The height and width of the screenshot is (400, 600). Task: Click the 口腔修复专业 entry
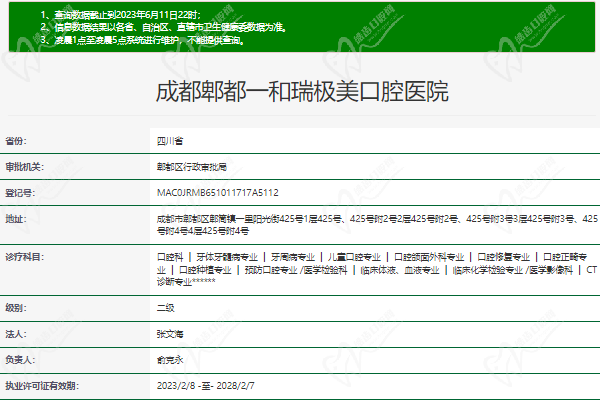point(504,257)
